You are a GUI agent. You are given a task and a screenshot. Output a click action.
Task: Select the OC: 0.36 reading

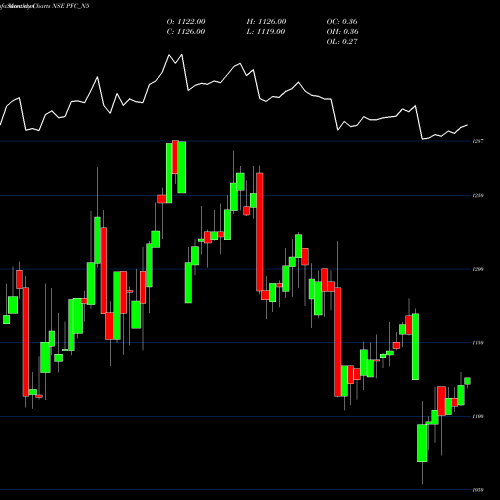[x=342, y=21]
